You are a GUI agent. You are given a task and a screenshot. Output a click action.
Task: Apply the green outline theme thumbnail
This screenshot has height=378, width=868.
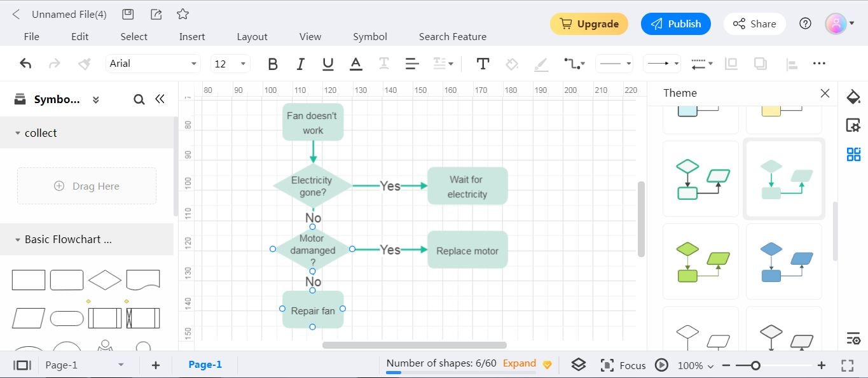[701, 179]
